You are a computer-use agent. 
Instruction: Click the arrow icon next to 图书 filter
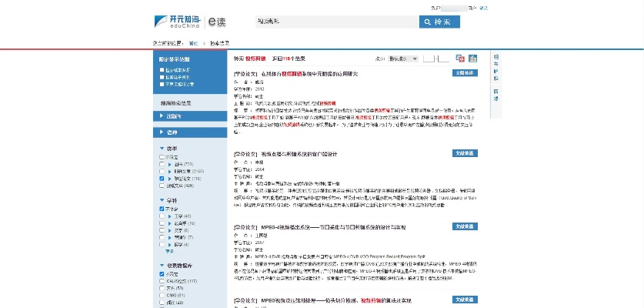pyautogui.click(x=169, y=164)
